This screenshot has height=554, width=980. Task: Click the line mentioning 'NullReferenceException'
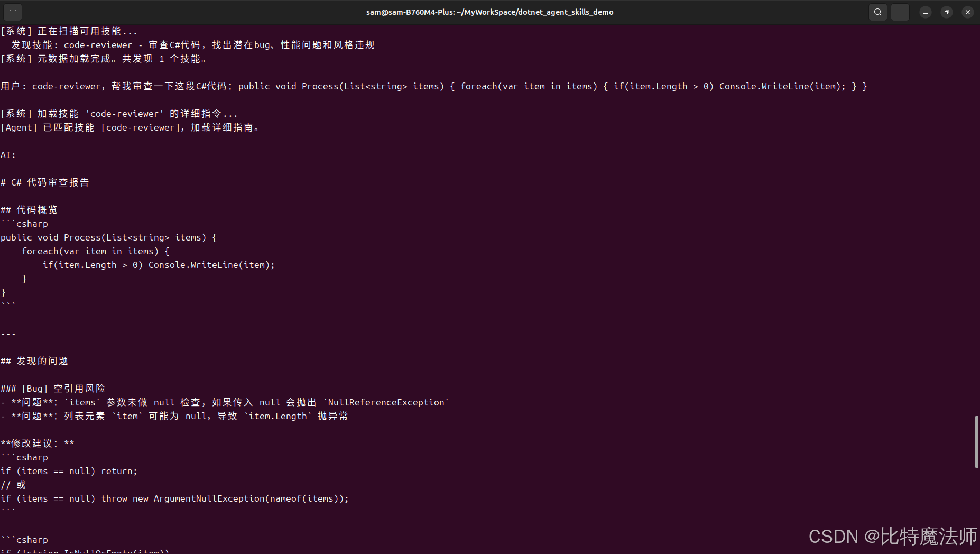coord(225,402)
